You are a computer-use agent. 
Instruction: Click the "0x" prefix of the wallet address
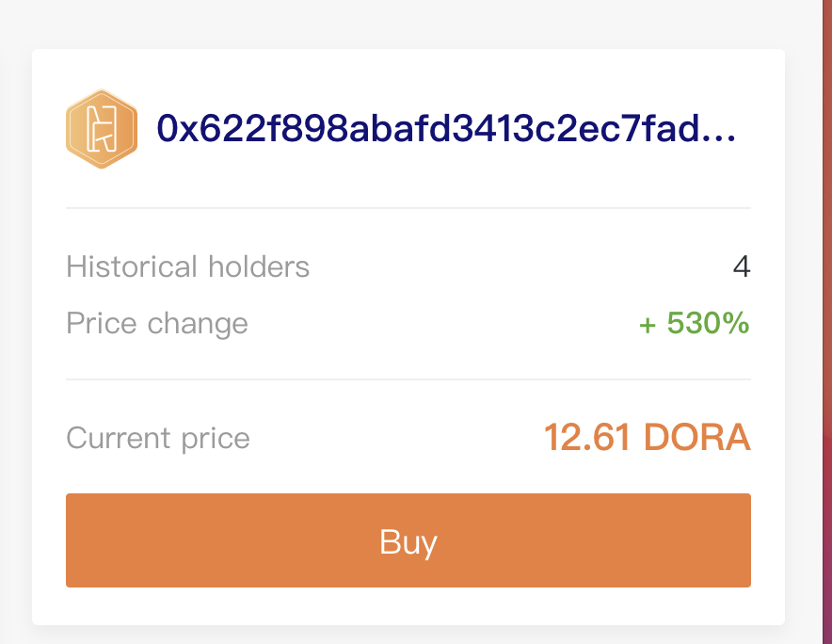(x=178, y=128)
